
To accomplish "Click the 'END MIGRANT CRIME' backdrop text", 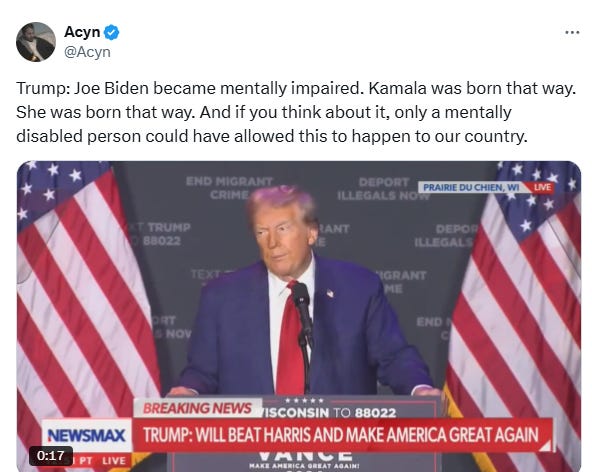I will pyautogui.click(x=230, y=188).
